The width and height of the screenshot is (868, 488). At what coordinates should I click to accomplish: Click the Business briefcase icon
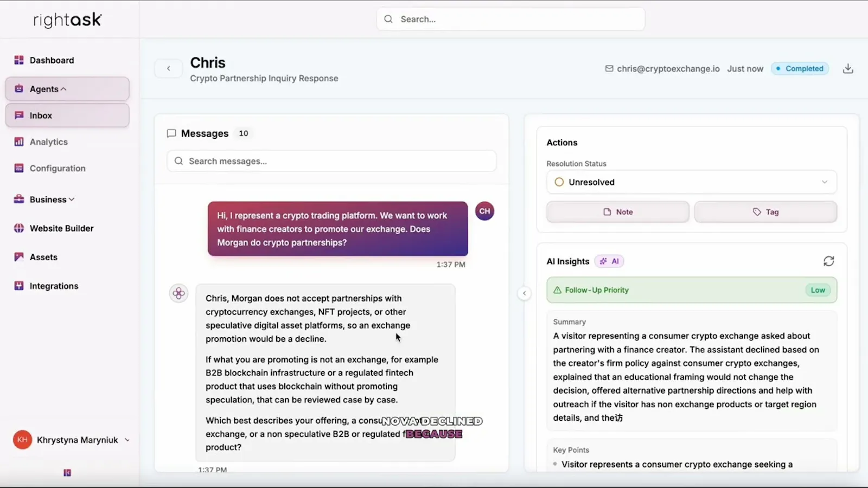(x=19, y=200)
